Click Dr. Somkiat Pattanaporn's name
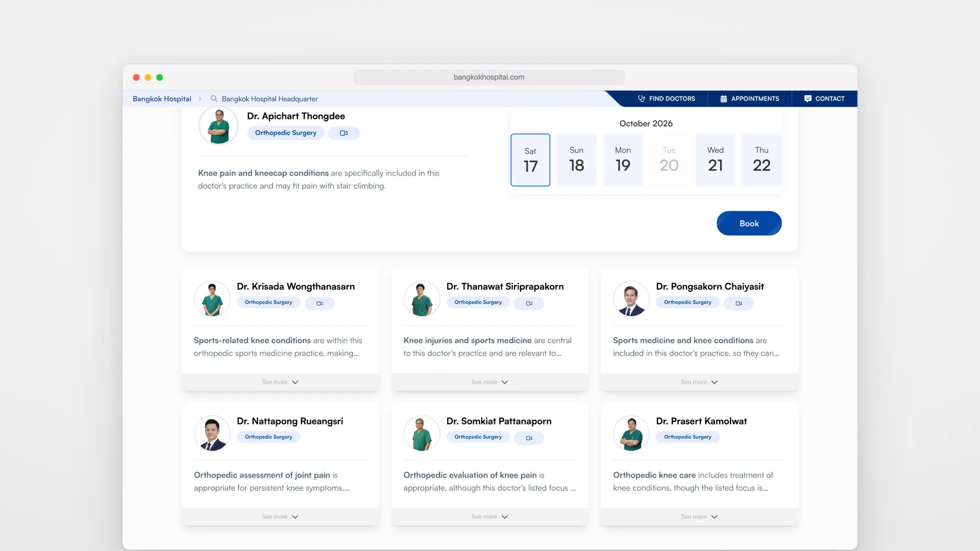The image size is (980, 551). (x=499, y=421)
